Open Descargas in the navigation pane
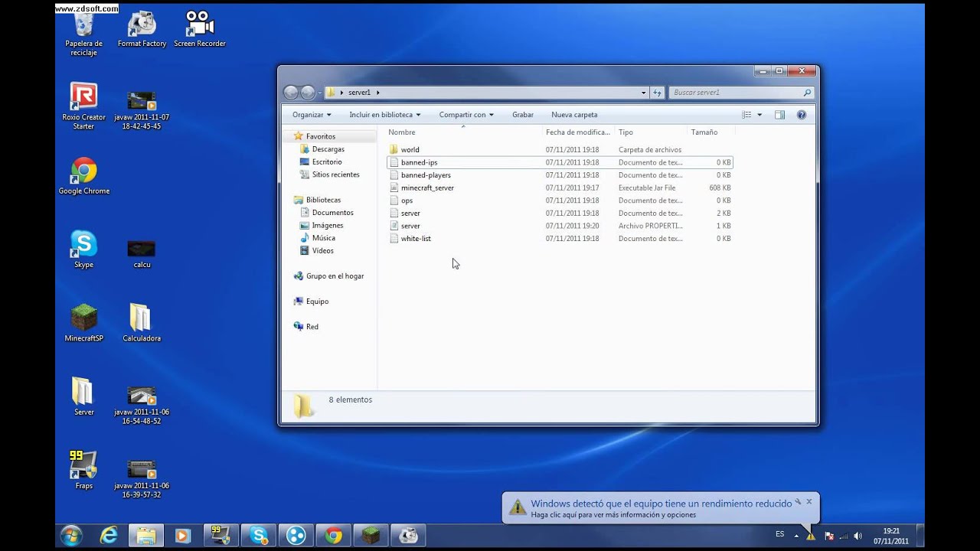 point(328,149)
